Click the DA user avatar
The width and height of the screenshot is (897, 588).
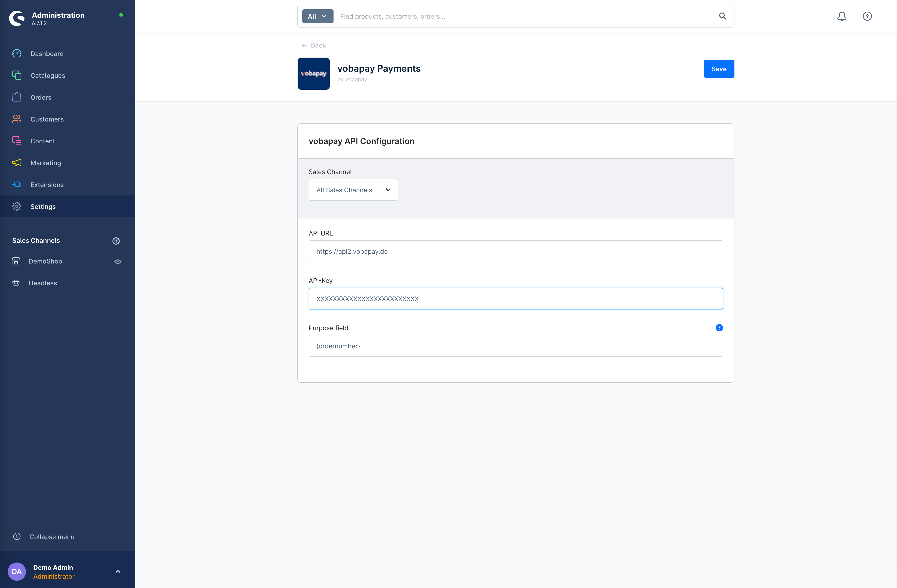pos(17,571)
